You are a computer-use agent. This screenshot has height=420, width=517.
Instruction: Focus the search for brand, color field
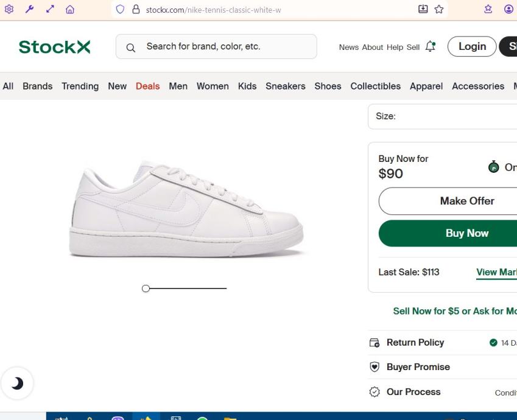tap(225, 46)
